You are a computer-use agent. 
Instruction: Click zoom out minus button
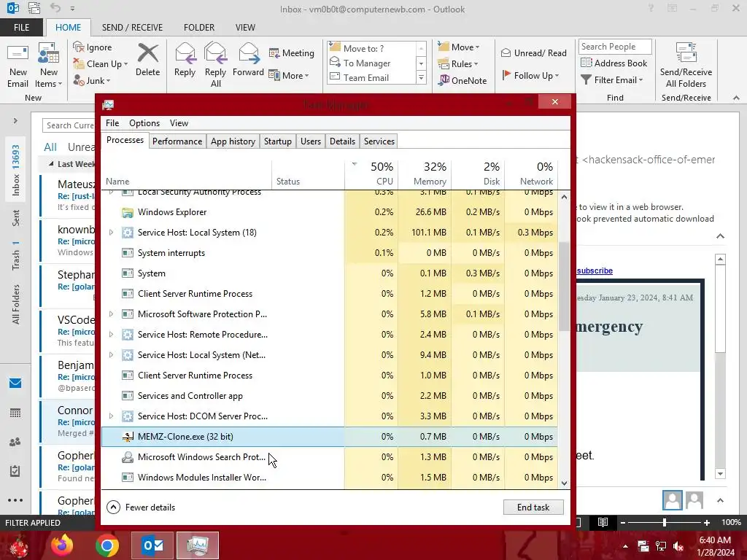pos(623,522)
